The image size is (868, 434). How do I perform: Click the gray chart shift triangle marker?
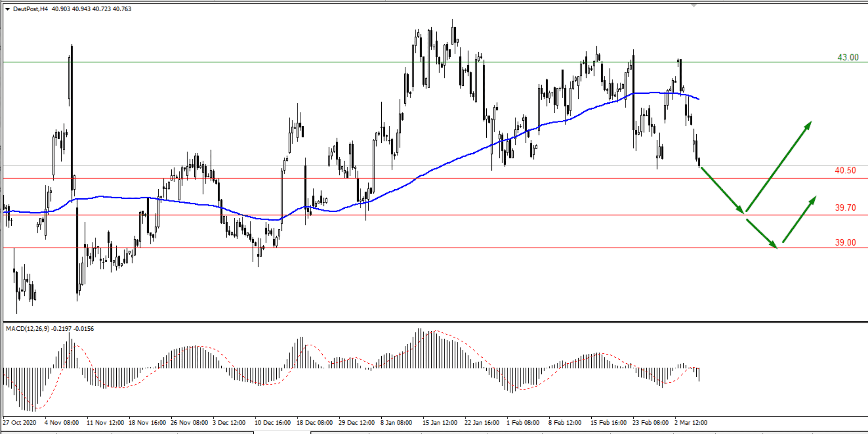(694, 6)
